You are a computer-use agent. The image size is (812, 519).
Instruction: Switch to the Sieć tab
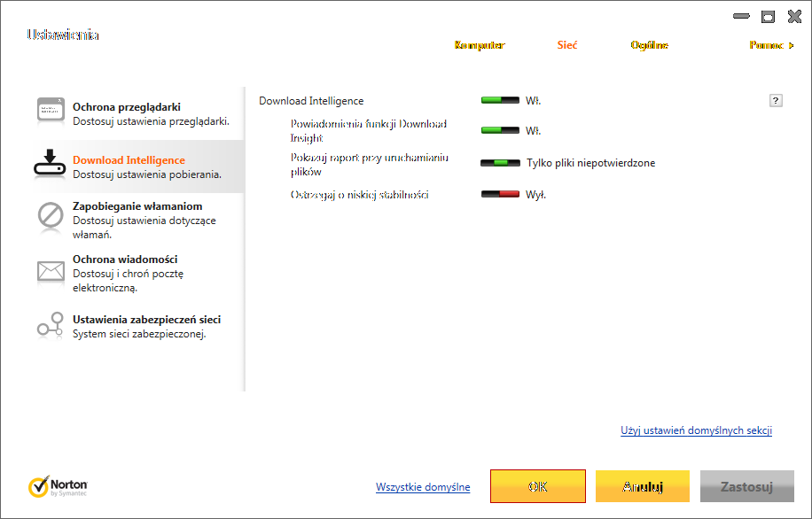pos(567,45)
